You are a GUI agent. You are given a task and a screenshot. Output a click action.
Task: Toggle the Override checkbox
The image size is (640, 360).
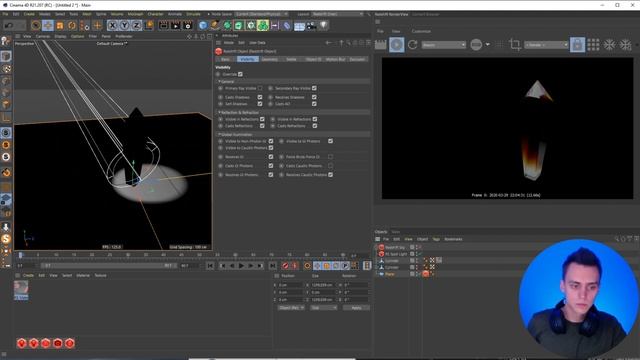[240, 74]
